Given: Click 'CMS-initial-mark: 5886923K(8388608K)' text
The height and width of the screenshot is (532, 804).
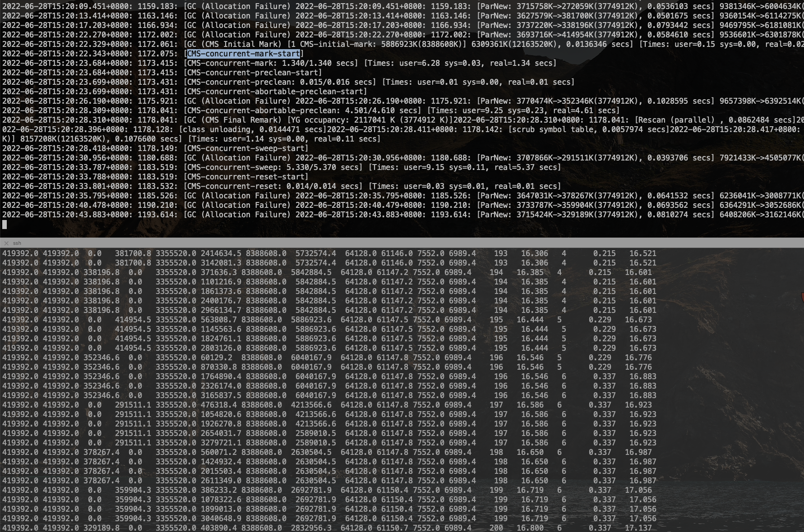Looking at the screenshot, I should [381, 44].
